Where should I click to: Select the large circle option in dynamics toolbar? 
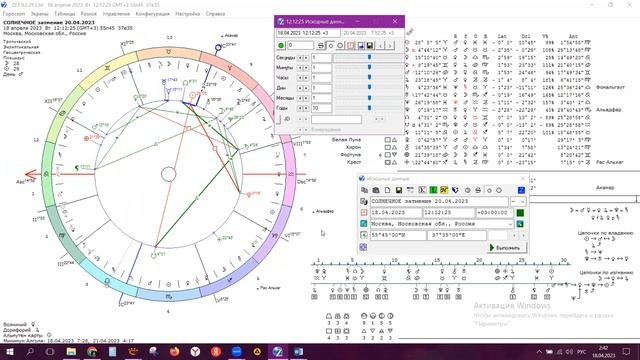coord(340,45)
